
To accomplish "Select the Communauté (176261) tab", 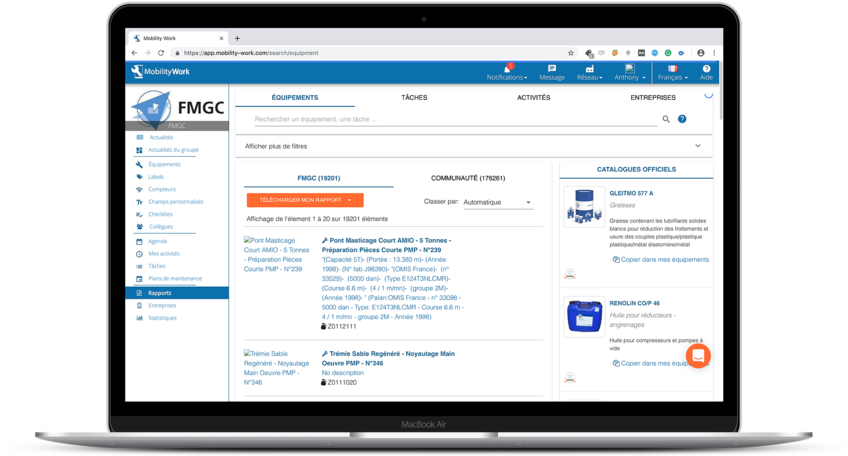I will tap(468, 178).
